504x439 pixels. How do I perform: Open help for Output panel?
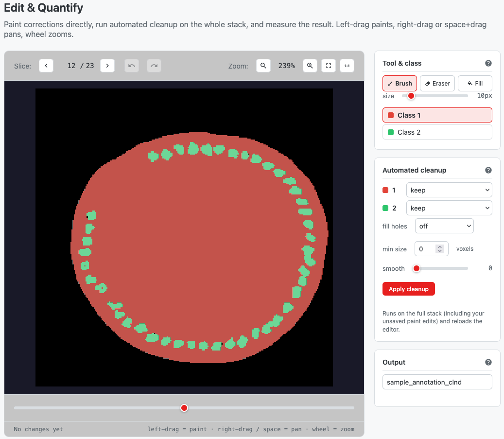point(488,362)
